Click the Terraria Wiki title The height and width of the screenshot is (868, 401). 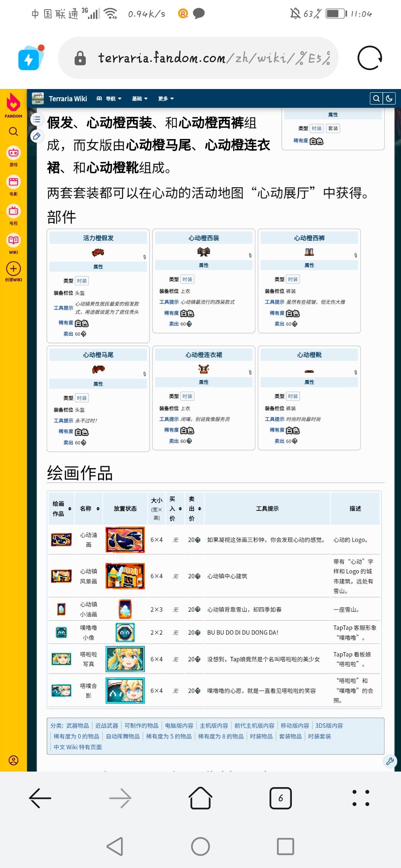pyautogui.click(x=68, y=99)
